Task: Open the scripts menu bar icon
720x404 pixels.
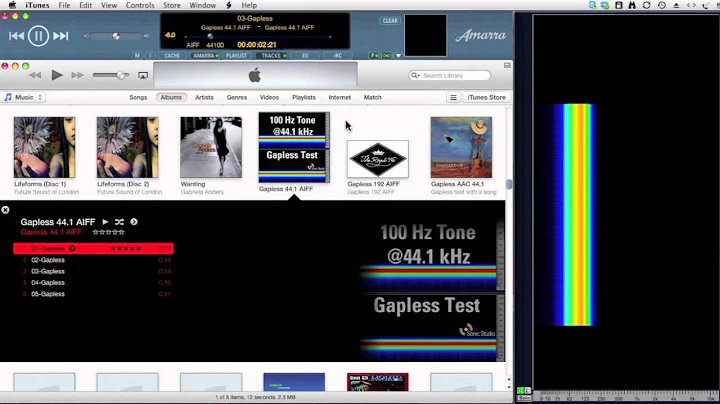Action: coord(229,5)
